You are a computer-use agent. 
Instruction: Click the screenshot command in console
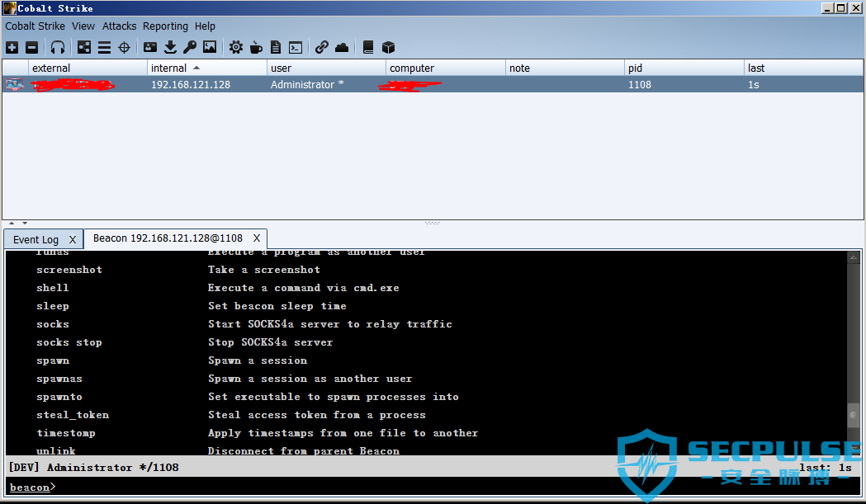(x=69, y=270)
